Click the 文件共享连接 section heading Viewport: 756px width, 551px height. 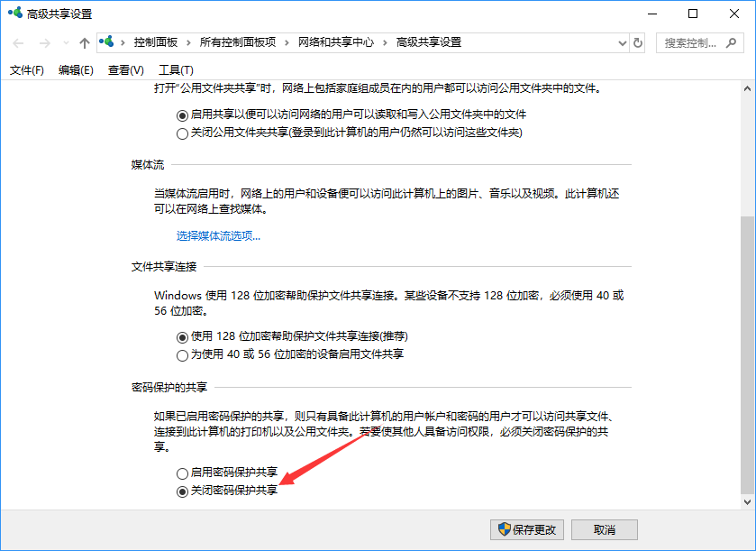pyautogui.click(x=164, y=267)
